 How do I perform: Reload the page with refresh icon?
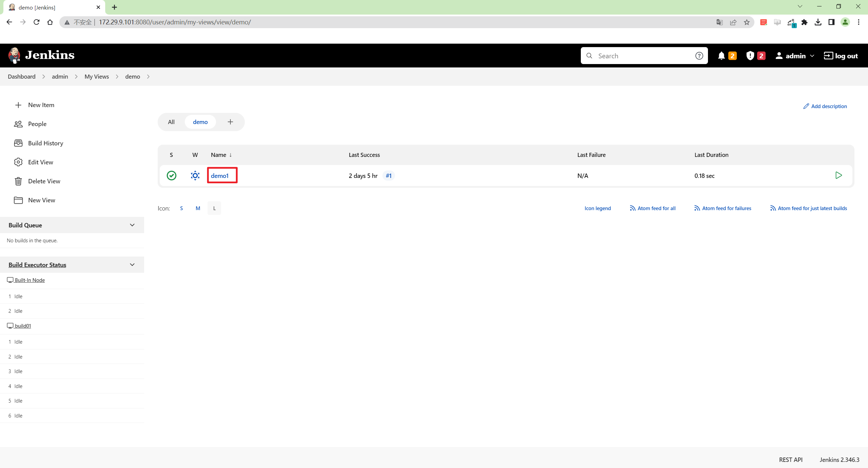click(36, 22)
